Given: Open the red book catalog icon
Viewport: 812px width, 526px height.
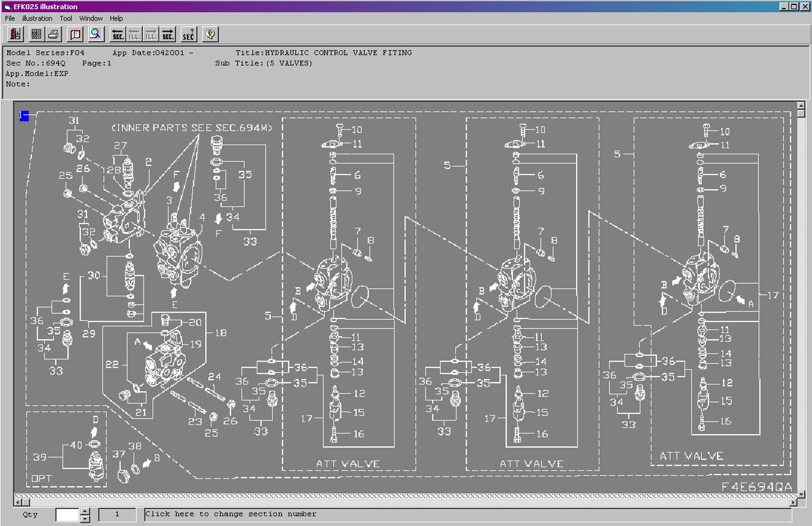Looking at the screenshot, I should click(x=75, y=35).
